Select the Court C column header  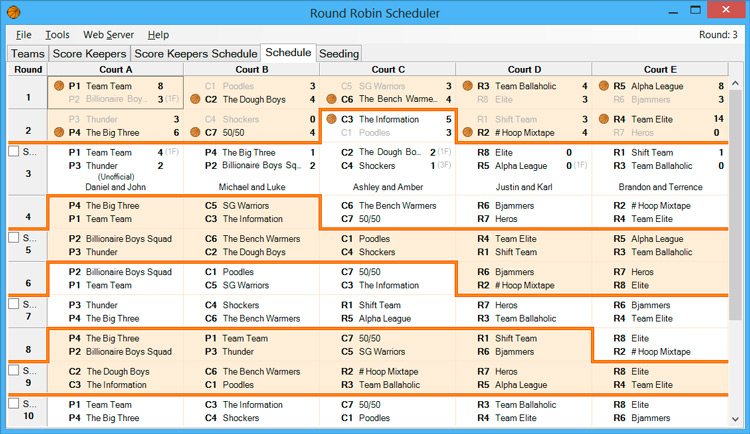coord(387,69)
